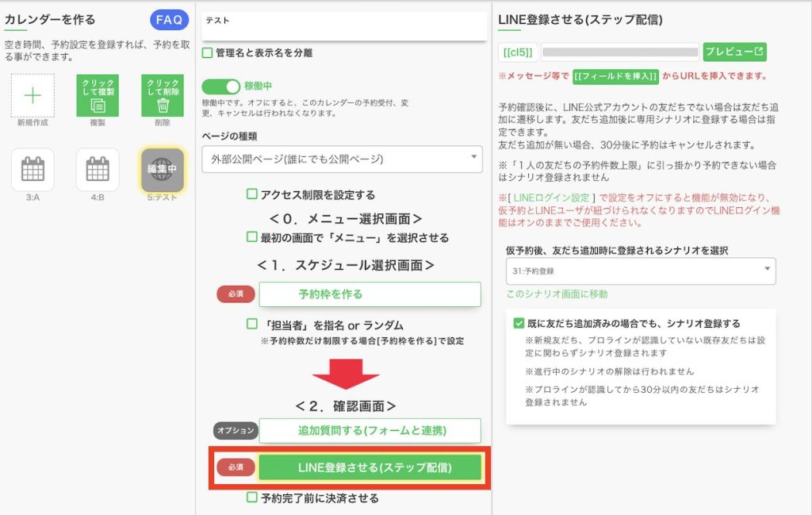Expand the scenario select 31:予約登録 dropdown
Image resolution: width=812 pixels, height=515 pixels.
641,271
